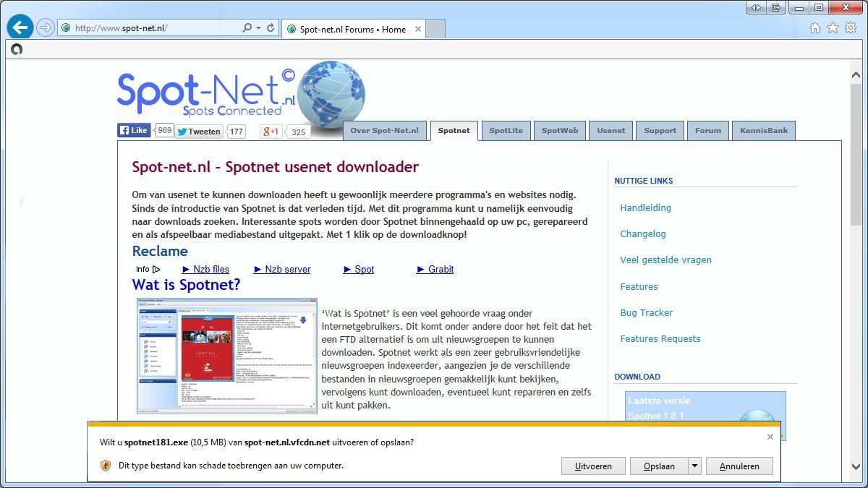Click the Uitvoeren button

click(593, 466)
